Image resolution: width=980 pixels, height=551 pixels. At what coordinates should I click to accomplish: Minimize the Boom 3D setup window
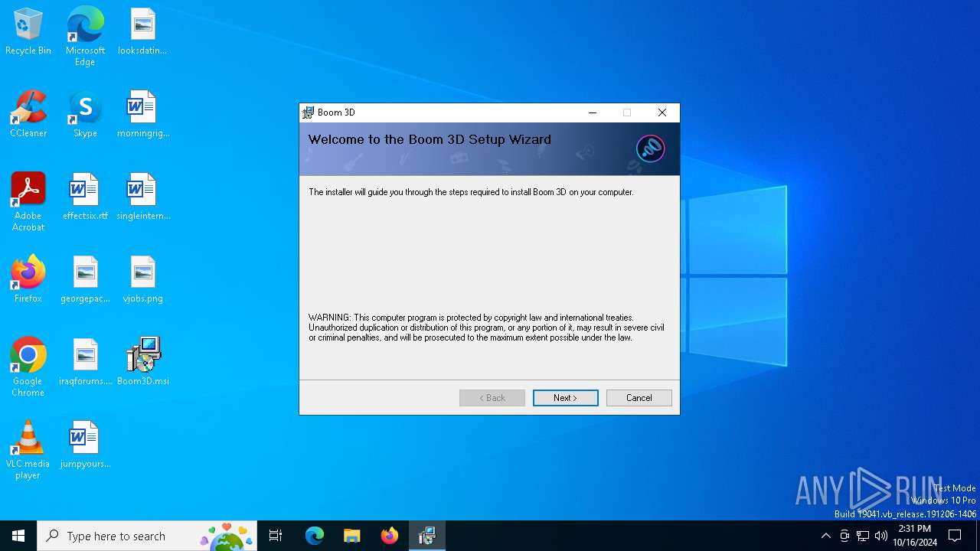(x=592, y=112)
